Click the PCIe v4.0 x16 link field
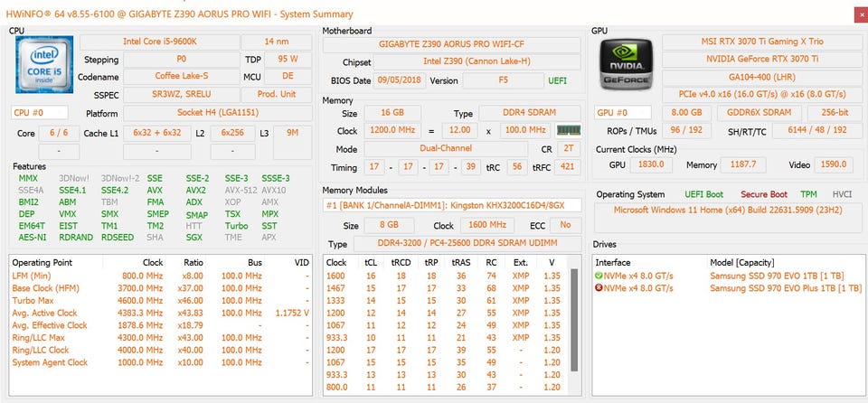 761,94
